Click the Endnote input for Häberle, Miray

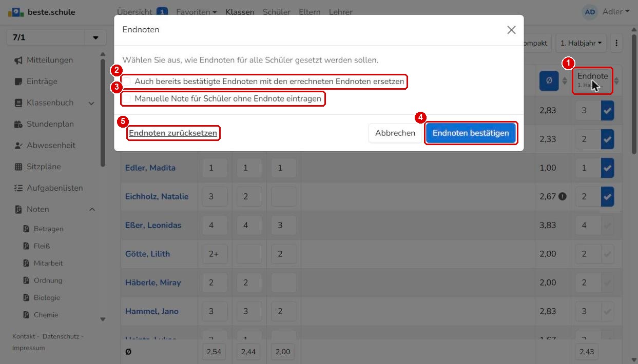[x=588, y=282]
